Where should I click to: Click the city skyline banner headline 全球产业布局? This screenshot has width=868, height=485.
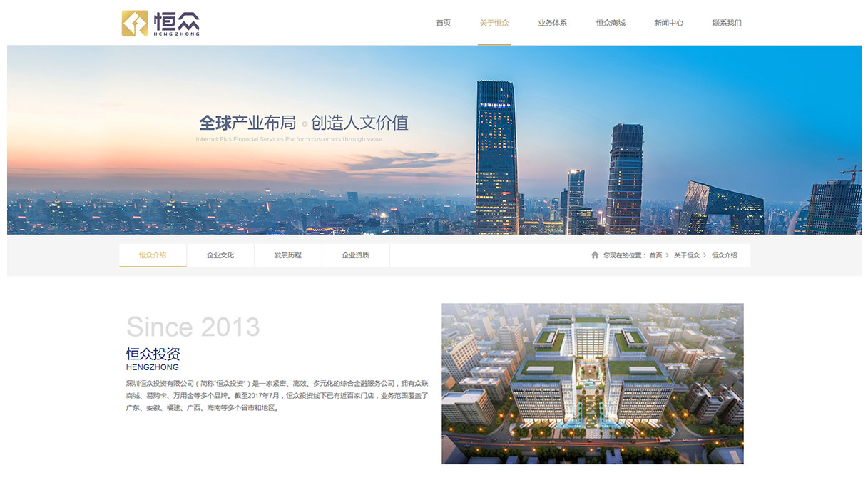[x=247, y=123]
